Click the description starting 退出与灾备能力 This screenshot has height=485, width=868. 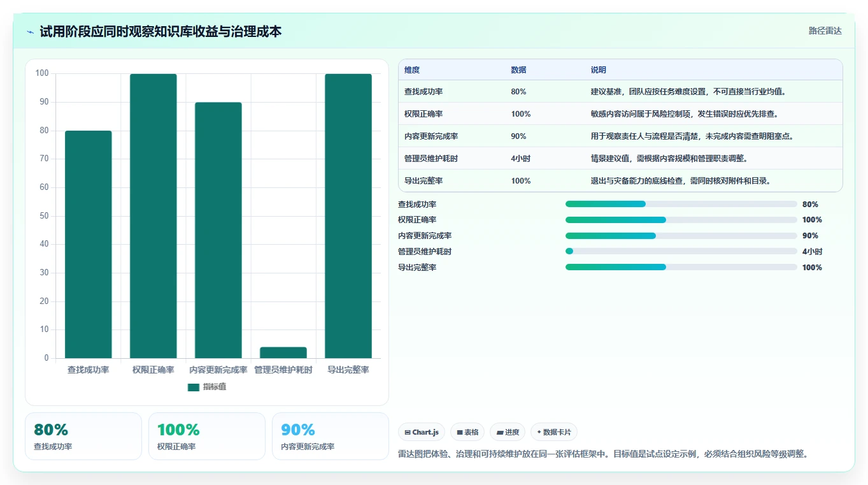(681, 181)
